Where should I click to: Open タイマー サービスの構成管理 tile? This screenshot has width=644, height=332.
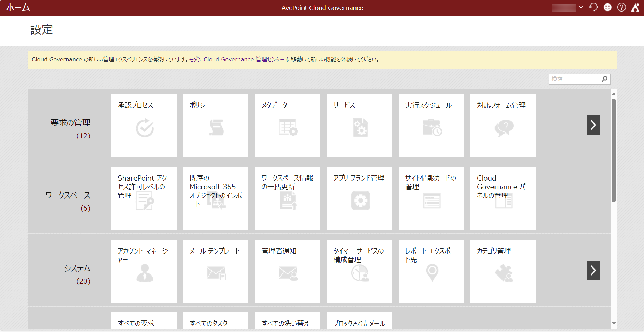[x=359, y=271]
